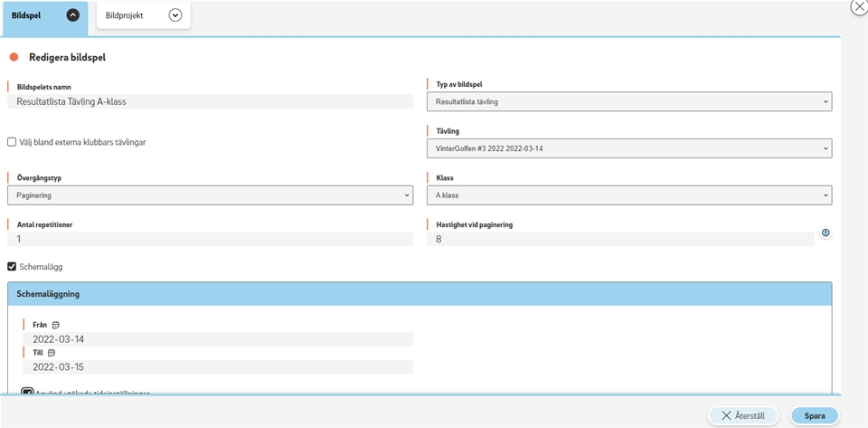Switch to the Bildprojekt tab

127,15
